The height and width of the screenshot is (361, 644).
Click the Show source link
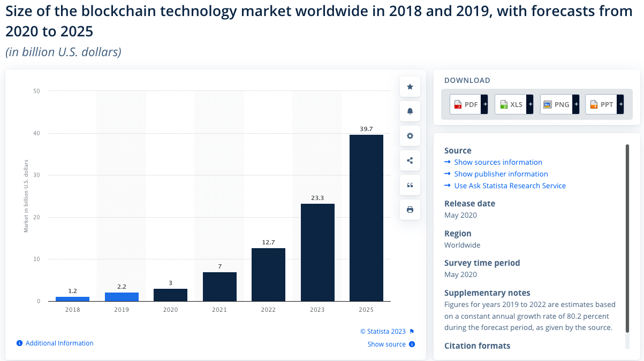(387, 344)
